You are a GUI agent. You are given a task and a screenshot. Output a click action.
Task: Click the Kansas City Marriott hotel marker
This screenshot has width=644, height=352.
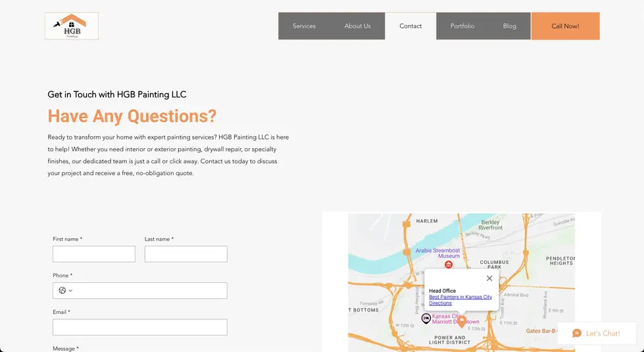point(426,318)
